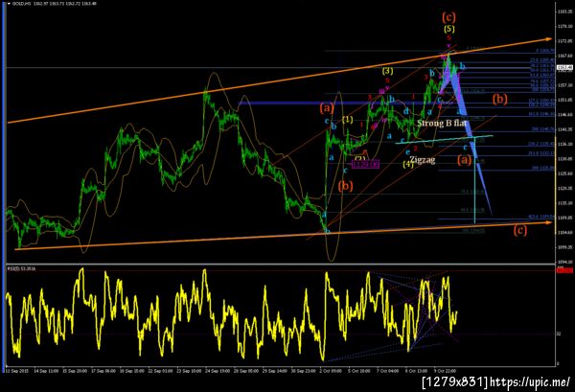Screen dimensions: 575x392
Task: Click the 1109.85 price axis label
Action: pyautogui.click(x=564, y=218)
